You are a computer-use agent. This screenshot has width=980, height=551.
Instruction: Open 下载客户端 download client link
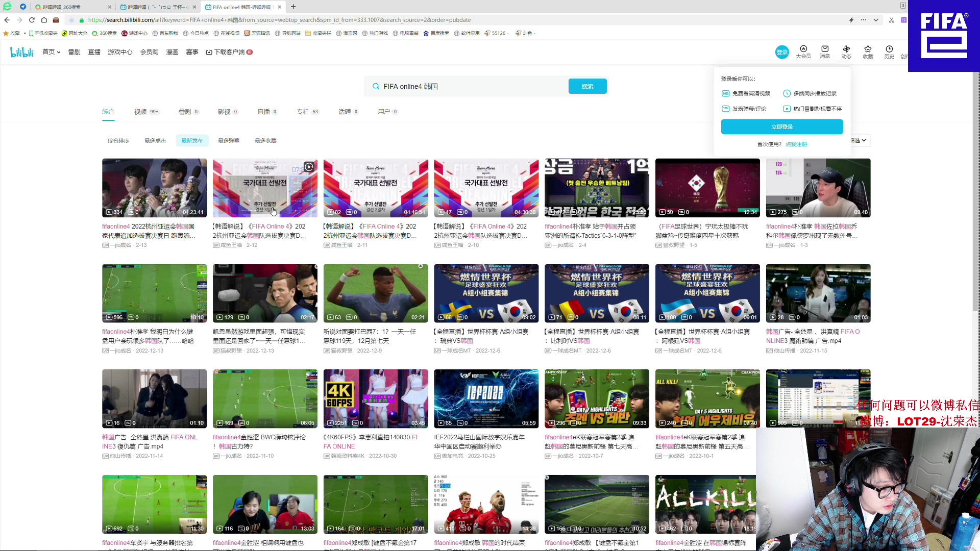pyautogui.click(x=229, y=52)
